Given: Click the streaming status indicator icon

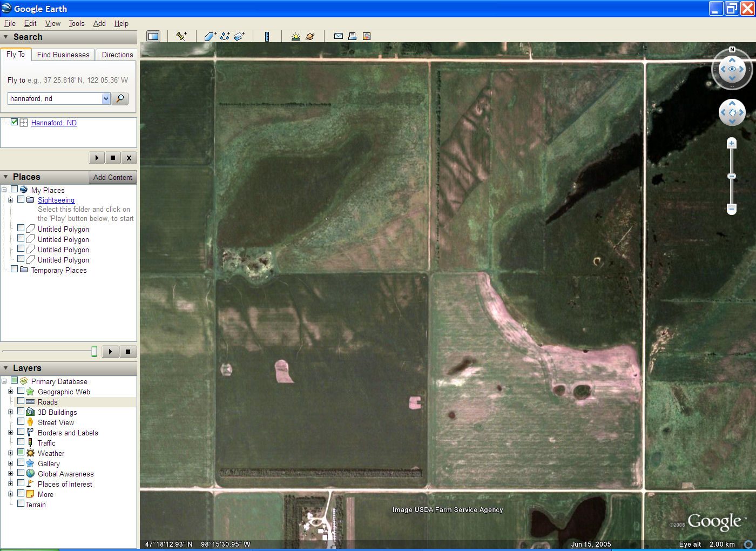Looking at the screenshot, I should [748, 544].
